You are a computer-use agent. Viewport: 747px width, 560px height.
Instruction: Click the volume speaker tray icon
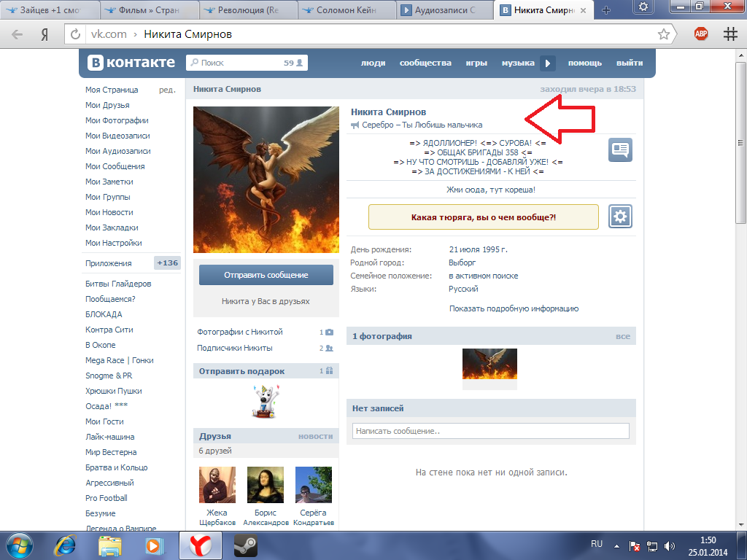coord(670,545)
